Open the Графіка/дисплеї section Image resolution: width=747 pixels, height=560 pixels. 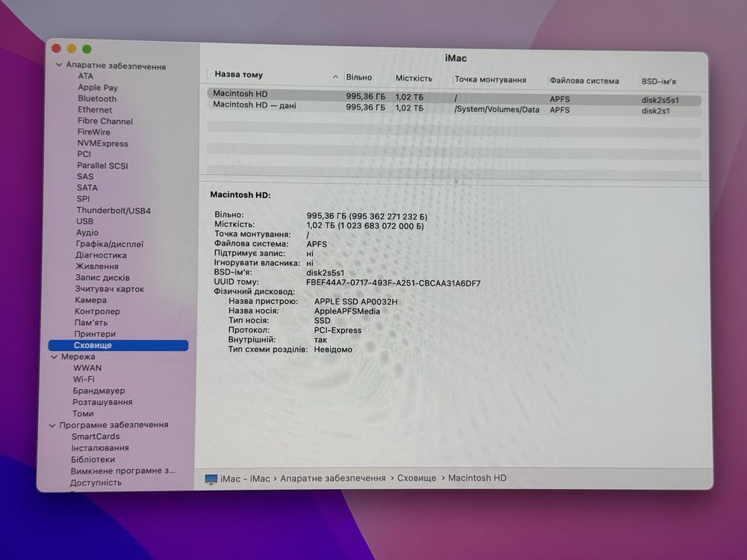110,244
